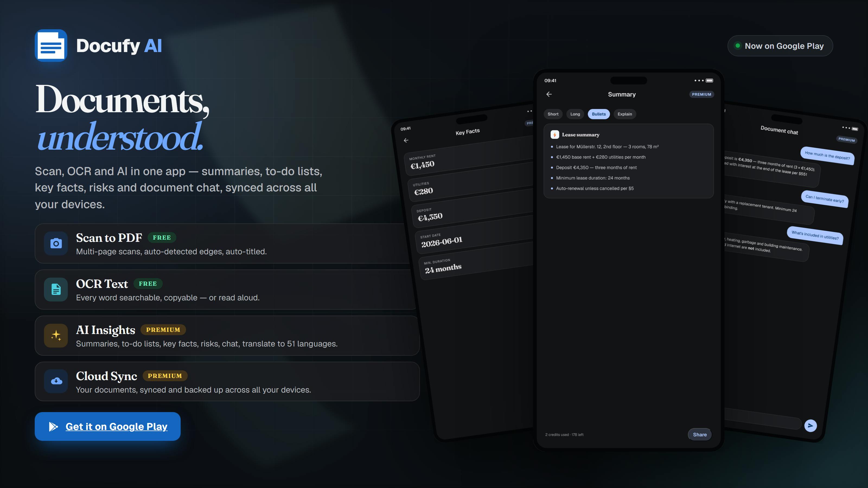Click the 'Scan to PDF' feature title
Image resolution: width=868 pixels, height=488 pixels.
coord(109,238)
